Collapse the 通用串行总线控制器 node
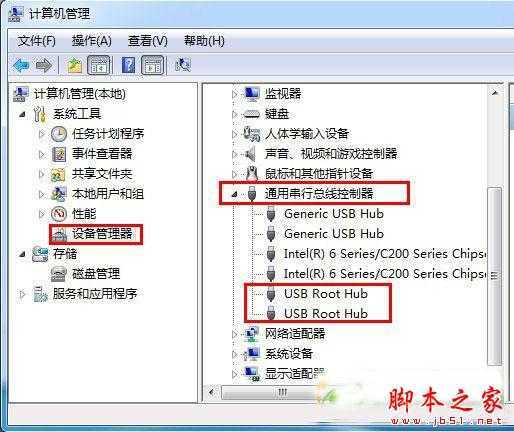 click(234, 194)
